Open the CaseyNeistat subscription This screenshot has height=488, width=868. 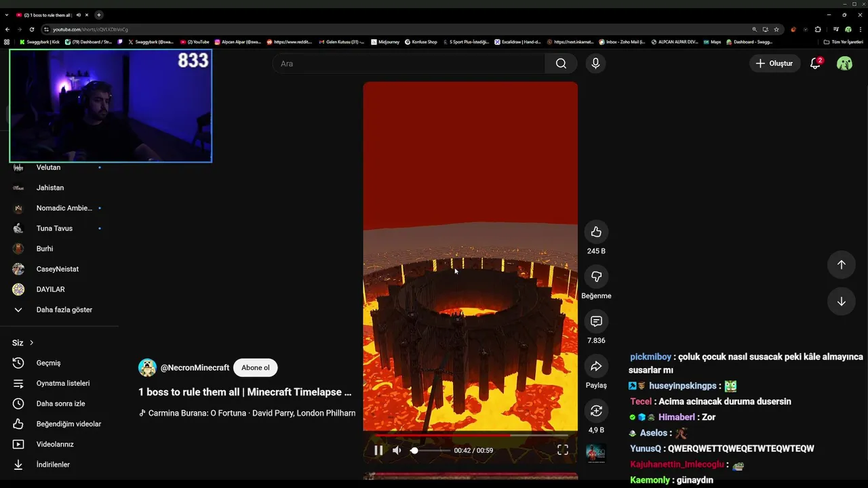pyautogui.click(x=59, y=269)
